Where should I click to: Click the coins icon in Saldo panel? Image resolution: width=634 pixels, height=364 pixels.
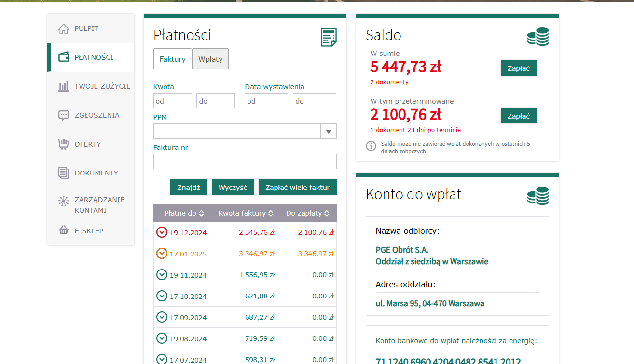(x=538, y=37)
